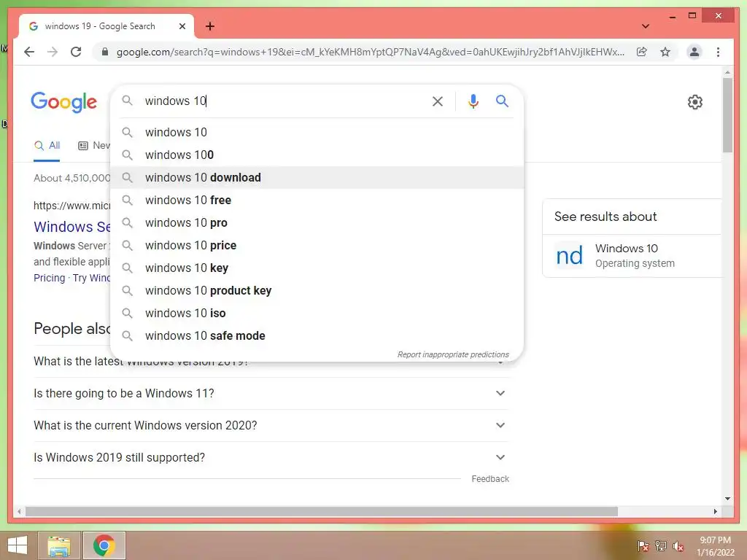747x560 pixels.
Task: Open Action Center flag tray icon
Action: click(x=643, y=545)
